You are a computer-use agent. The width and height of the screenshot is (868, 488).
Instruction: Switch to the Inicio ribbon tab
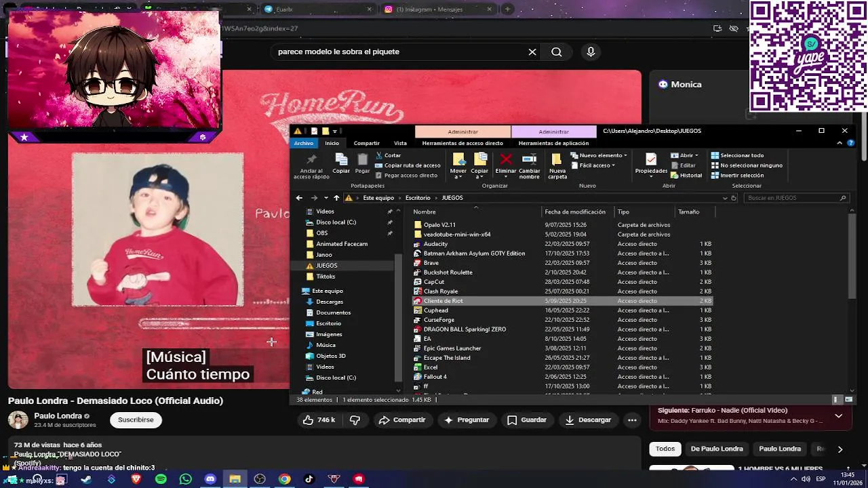(x=332, y=143)
